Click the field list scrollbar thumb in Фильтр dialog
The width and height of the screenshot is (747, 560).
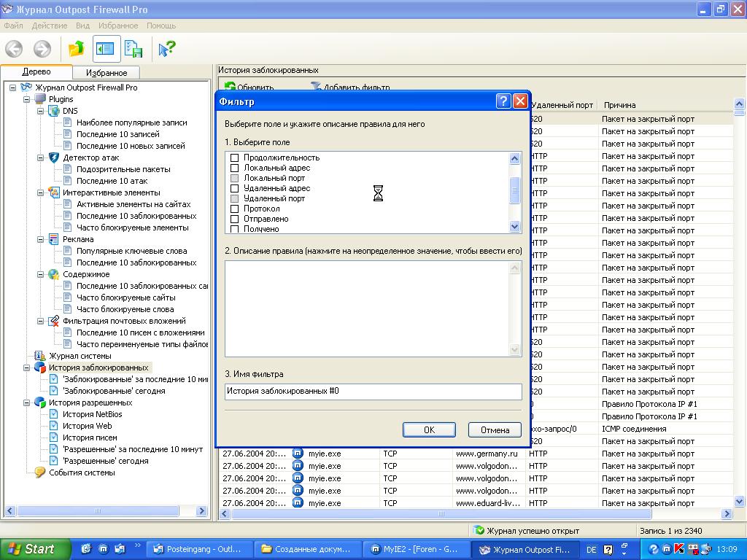(x=514, y=190)
